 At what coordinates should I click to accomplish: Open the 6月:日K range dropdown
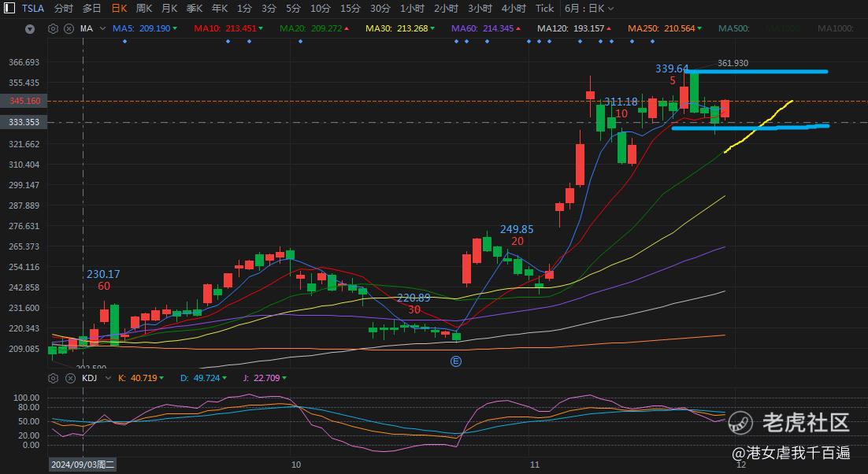(x=589, y=9)
